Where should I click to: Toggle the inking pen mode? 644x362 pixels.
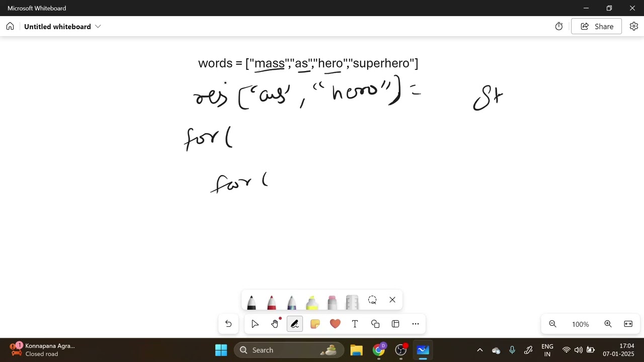tap(295, 324)
